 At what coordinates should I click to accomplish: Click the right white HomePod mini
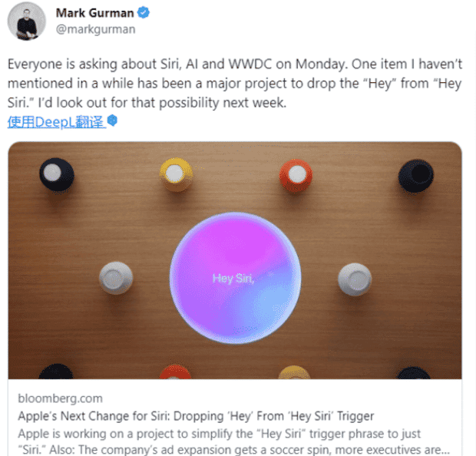(x=355, y=279)
